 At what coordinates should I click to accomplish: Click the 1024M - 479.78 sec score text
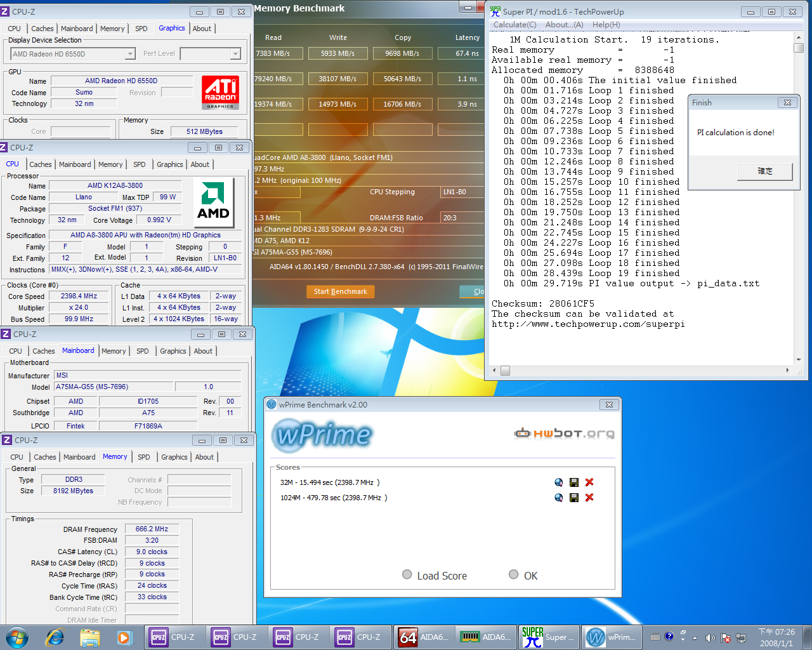pos(334,498)
